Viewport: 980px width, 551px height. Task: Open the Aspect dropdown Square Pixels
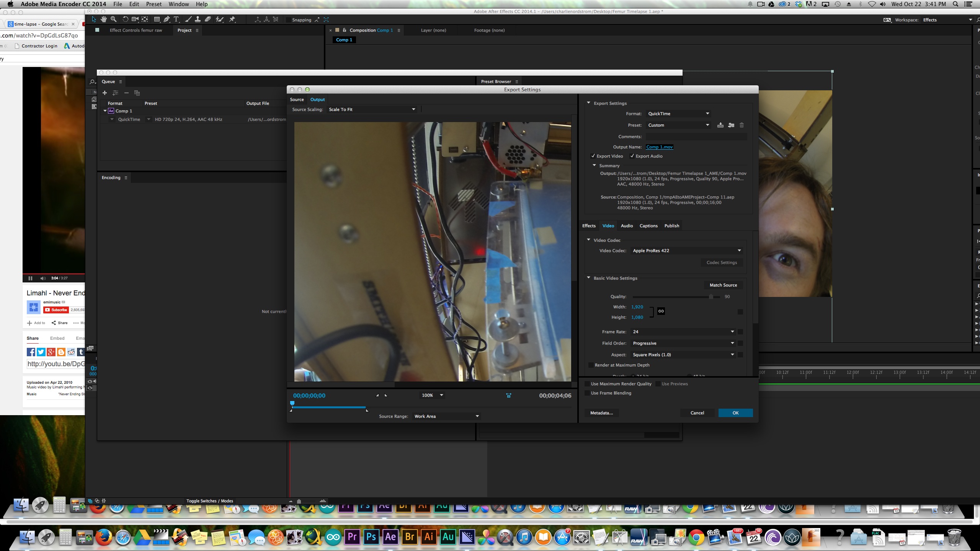click(x=683, y=355)
